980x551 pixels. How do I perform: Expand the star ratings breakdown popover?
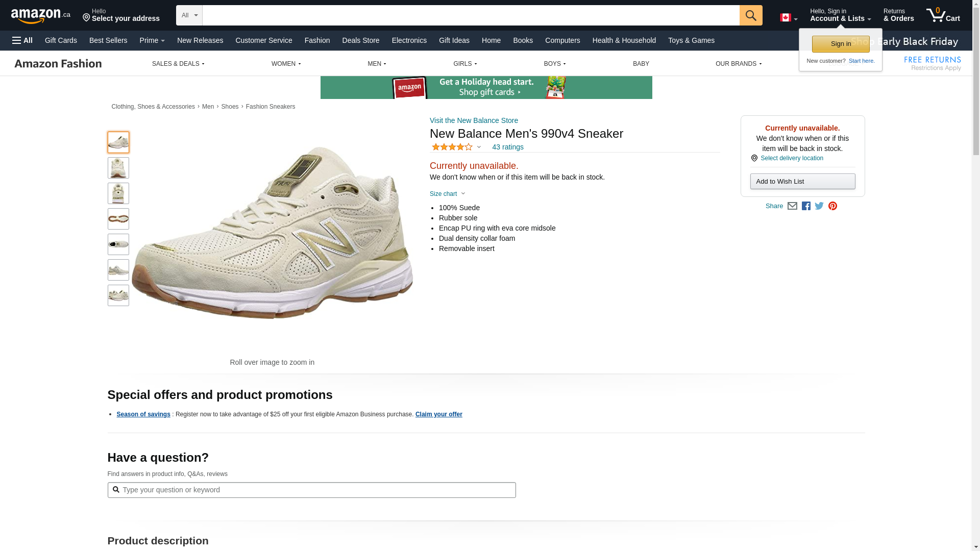[457, 147]
